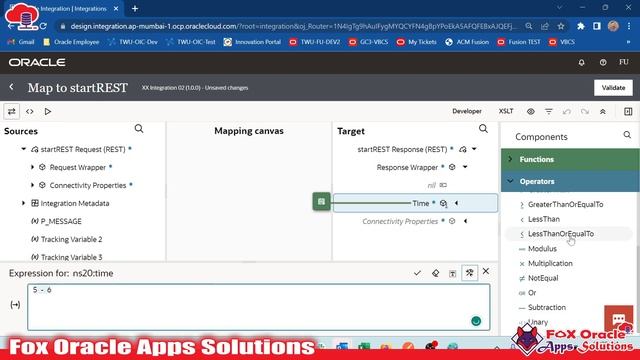Click the browser address bar URL
The image size is (640, 360).
click(x=293, y=26)
